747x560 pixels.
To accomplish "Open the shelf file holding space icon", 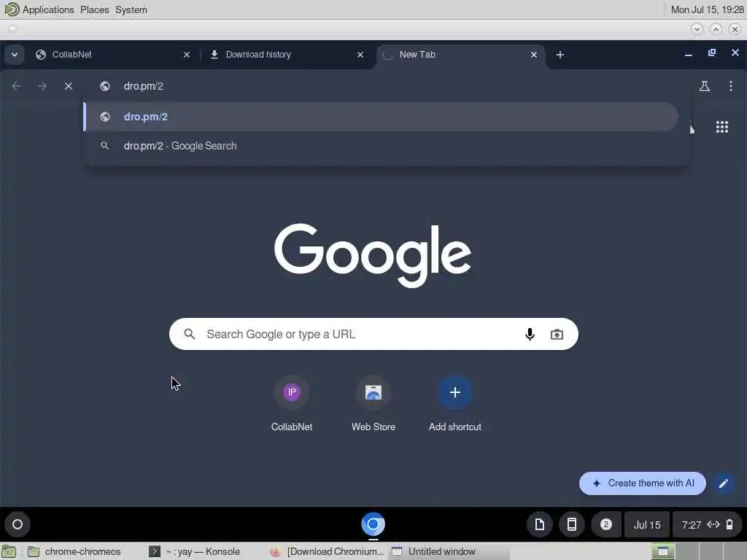I will point(539,525).
